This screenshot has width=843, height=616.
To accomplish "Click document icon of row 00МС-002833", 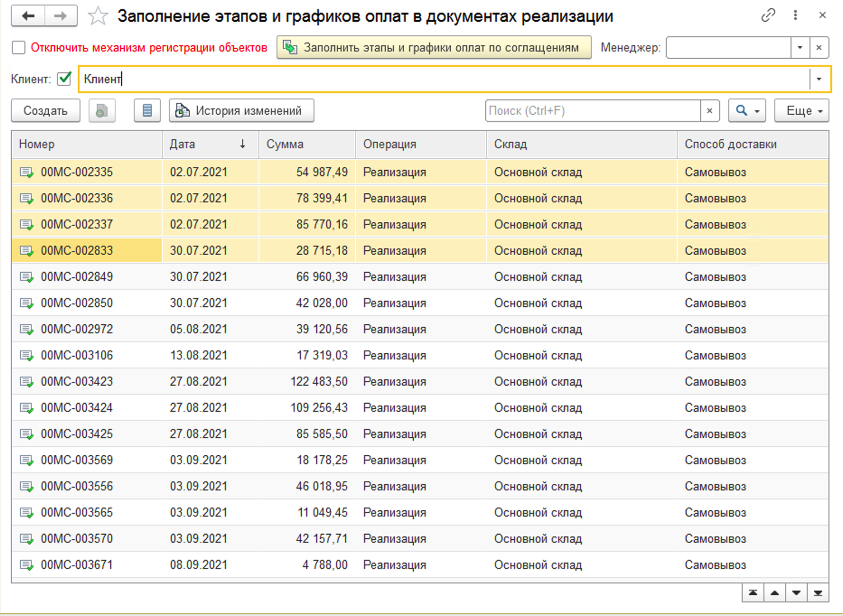I will (x=27, y=251).
